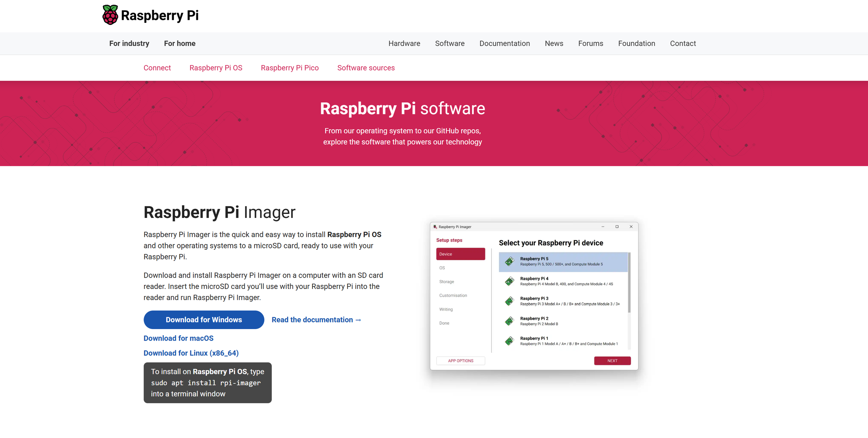
Task: Click the Raspberry Pi logo icon
Action: click(110, 15)
